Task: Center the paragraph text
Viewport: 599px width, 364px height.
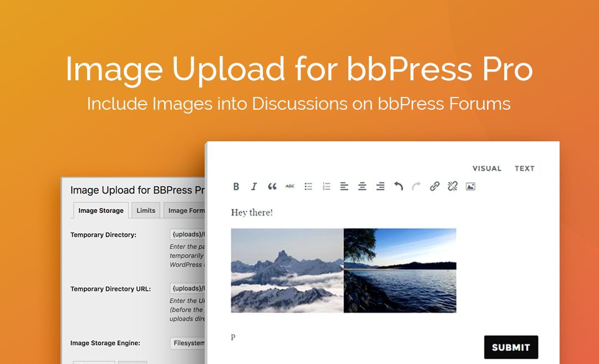Action: (x=362, y=186)
